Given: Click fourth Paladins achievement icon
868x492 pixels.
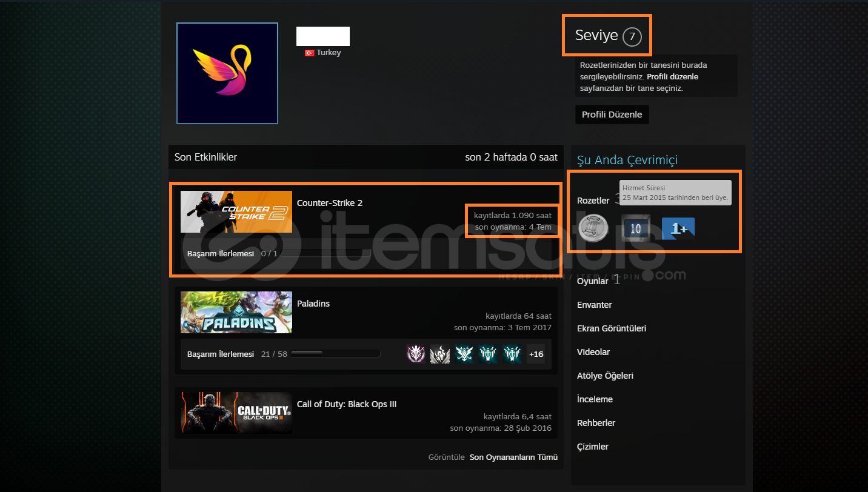Looking at the screenshot, I should (489, 354).
